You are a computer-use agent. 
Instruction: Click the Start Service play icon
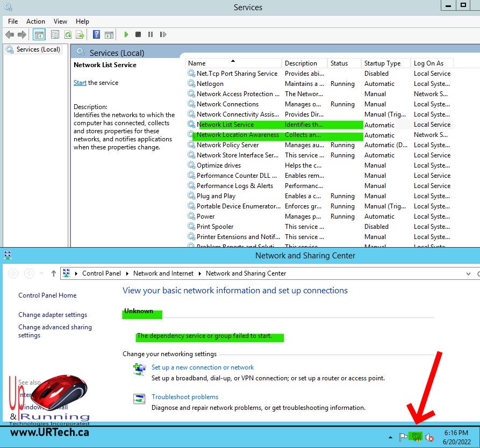(x=126, y=34)
